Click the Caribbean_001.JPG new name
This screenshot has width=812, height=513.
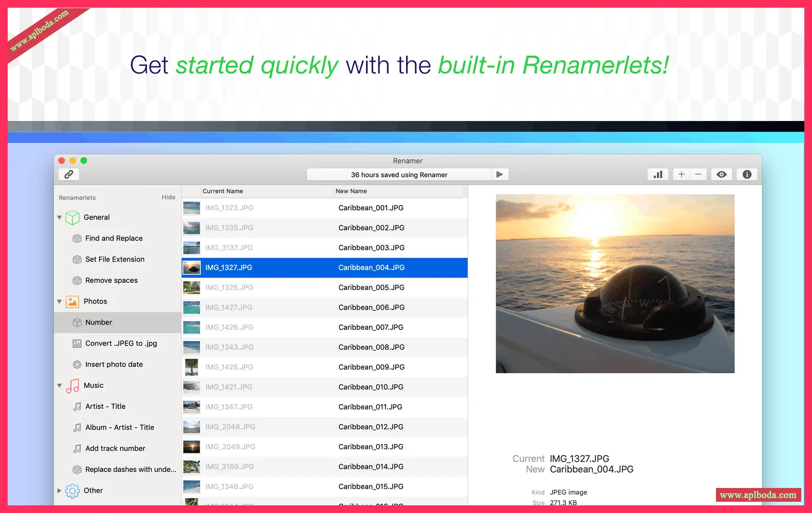(371, 208)
